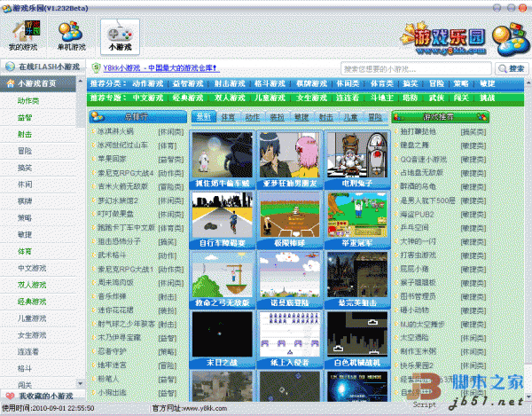Switch to the 儿童 tab
Screen dimensions: 532x416
(x=350, y=117)
